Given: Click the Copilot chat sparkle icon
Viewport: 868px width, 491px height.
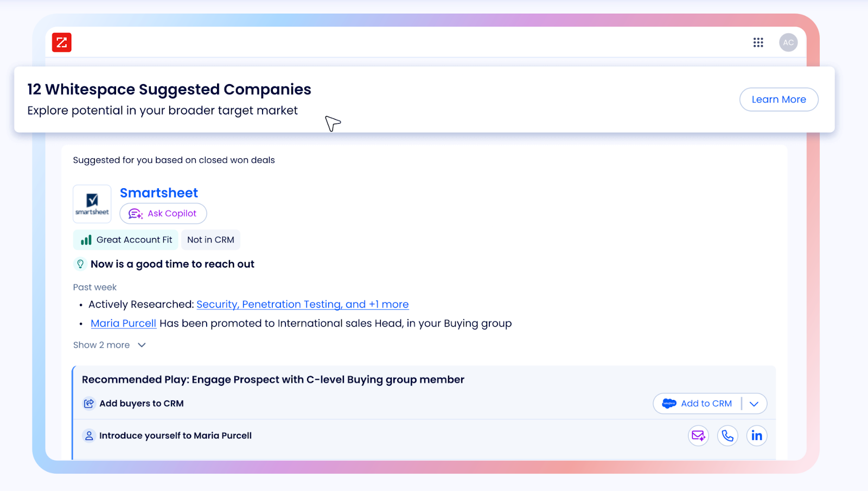Looking at the screenshot, I should click(136, 214).
